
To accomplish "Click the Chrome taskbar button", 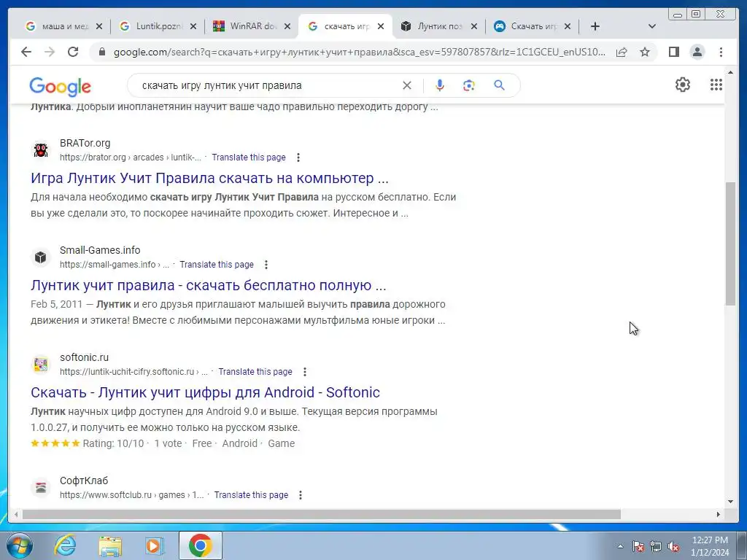I will [200, 545].
